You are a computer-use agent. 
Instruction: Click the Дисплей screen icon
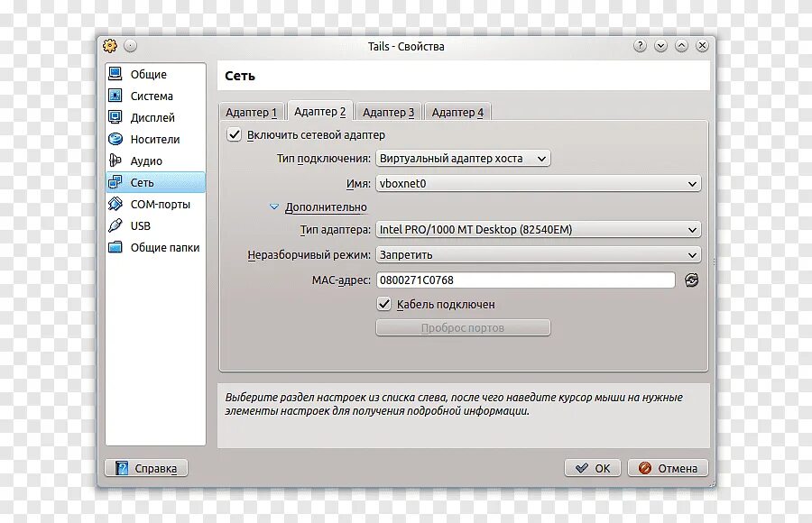click(115, 117)
